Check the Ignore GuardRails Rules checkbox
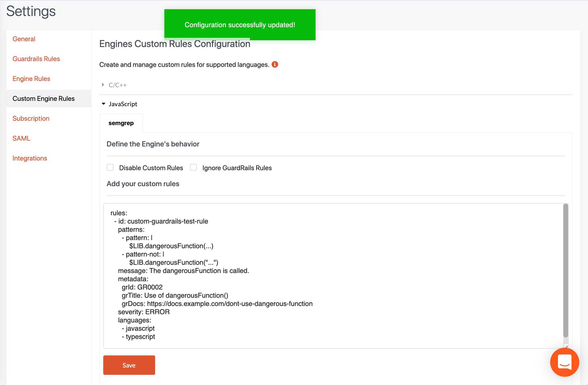This screenshot has height=385, width=588. pos(193,168)
